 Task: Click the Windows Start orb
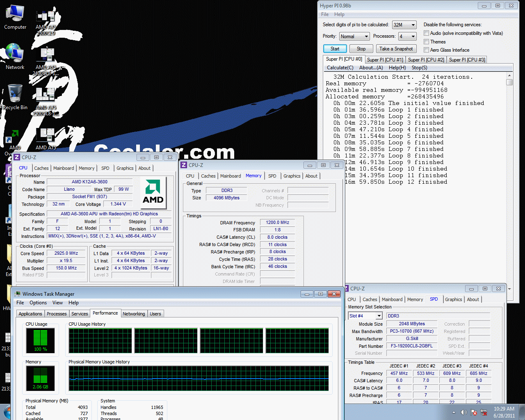coord(7,413)
